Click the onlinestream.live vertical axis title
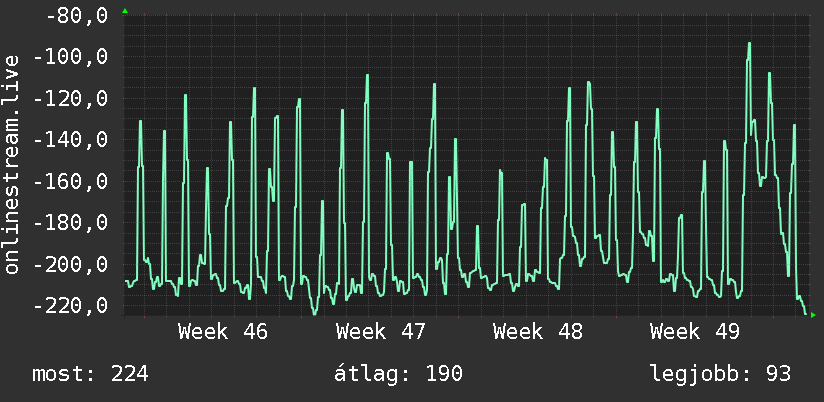The height and width of the screenshot is (402, 824). [12, 164]
